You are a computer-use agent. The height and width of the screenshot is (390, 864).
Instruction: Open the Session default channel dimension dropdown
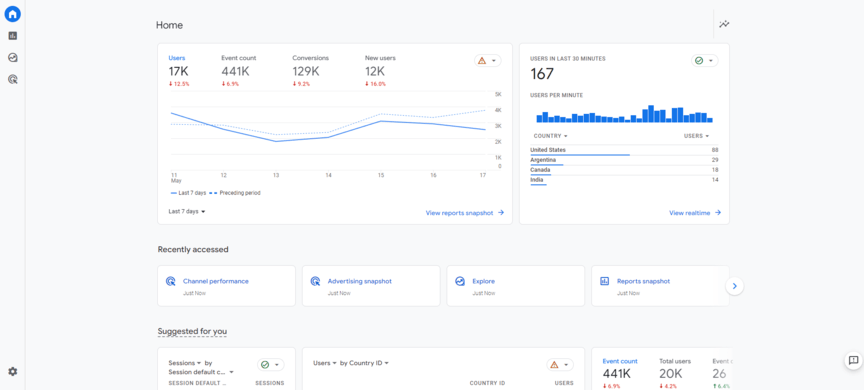click(201, 372)
